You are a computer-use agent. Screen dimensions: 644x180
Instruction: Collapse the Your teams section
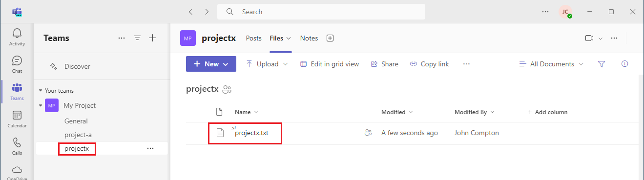pos(41,91)
